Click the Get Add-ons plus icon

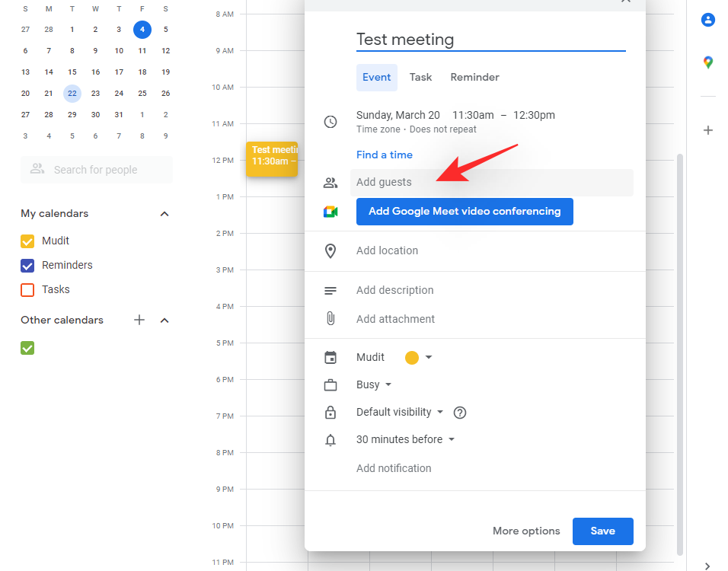708,130
